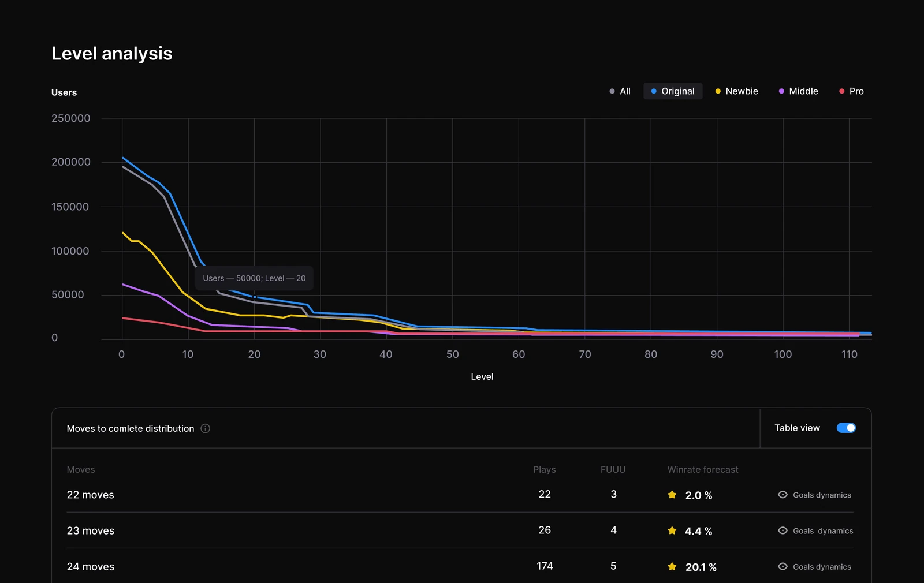The height and width of the screenshot is (583, 924).
Task: Click Plays value 174
Action: (x=545, y=566)
